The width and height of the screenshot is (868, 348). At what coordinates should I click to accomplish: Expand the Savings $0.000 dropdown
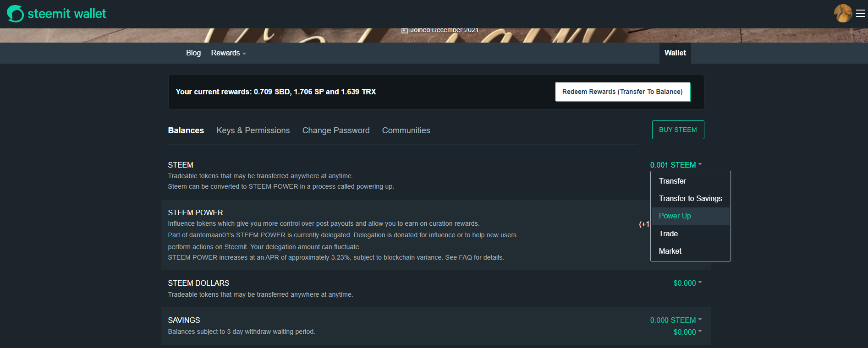coord(687,332)
